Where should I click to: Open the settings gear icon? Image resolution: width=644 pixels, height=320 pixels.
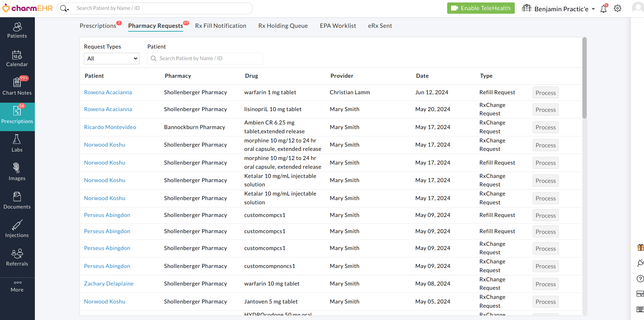tap(618, 8)
